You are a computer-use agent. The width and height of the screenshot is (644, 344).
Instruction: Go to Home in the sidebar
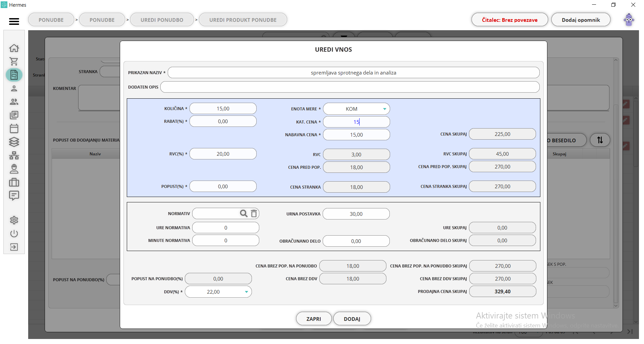coord(14,48)
